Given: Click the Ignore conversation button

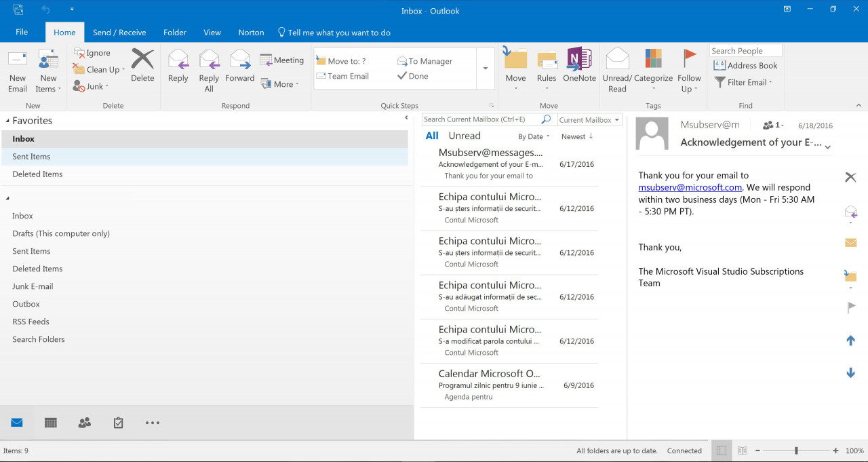Looking at the screenshot, I should (92, 53).
